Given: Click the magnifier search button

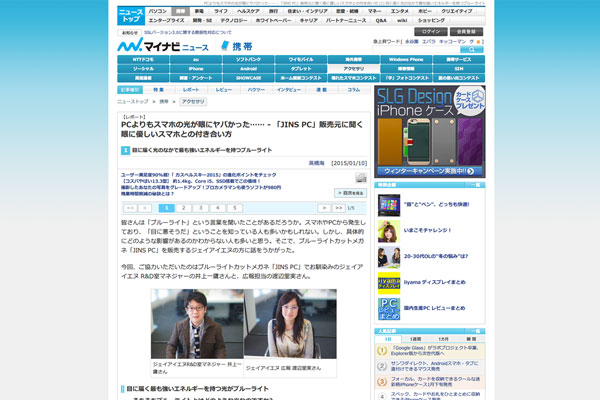Looking at the screenshot, I should click(471, 49).
